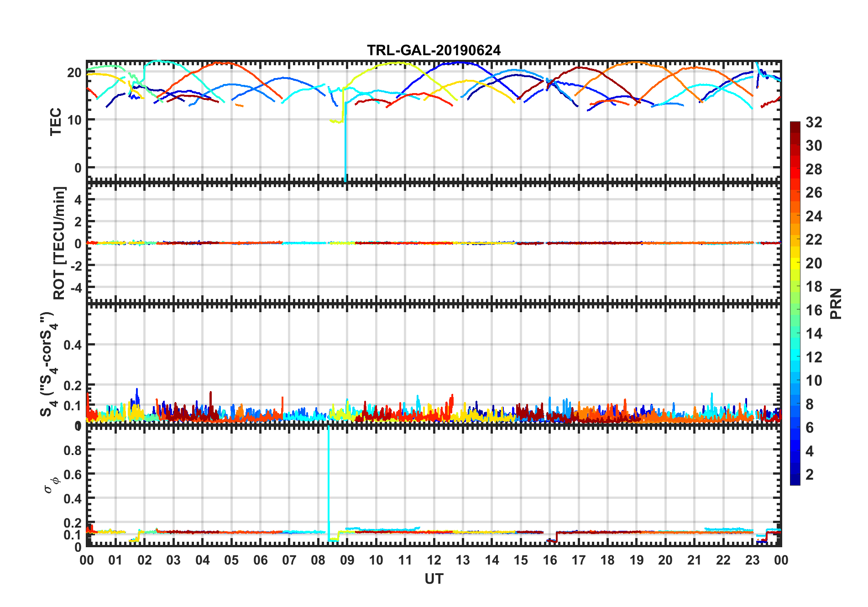
Task: Click the PRN colorbar label
Action: (836, 303)
